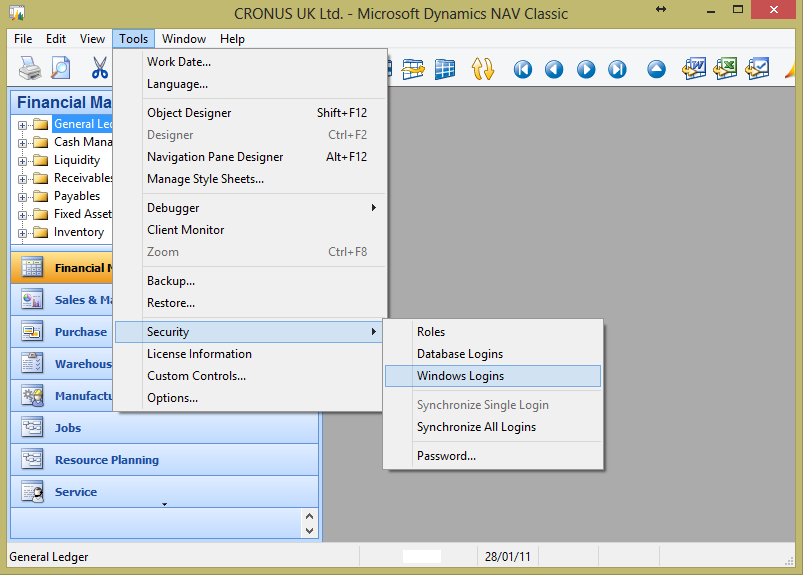
Task: Open the Edit menu
Action: click(x=56, y=39)
